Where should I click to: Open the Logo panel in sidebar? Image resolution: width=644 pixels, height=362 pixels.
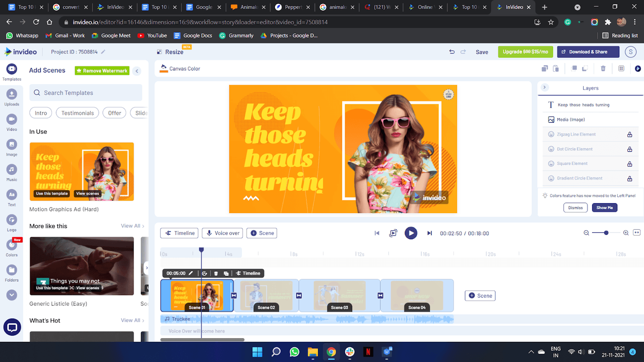tap(11, 220)
